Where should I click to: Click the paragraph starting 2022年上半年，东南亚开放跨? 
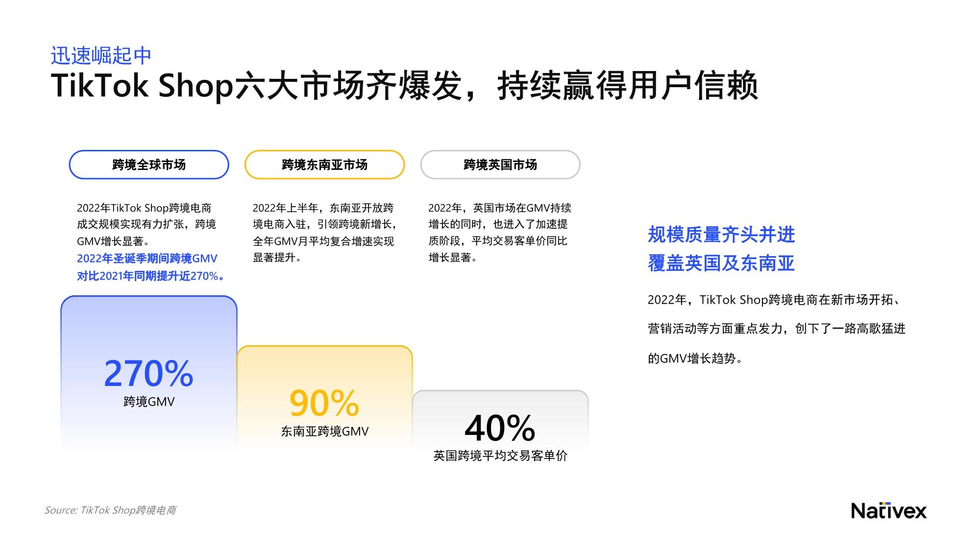[324, 233]
